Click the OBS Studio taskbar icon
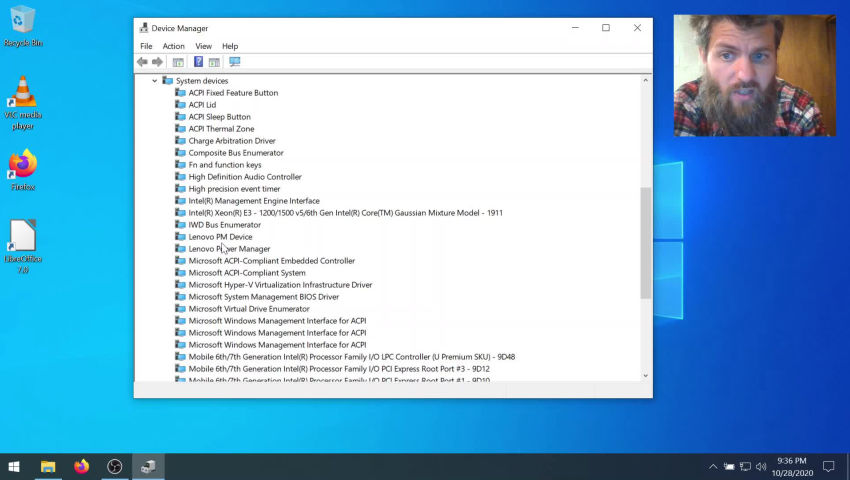This screenshot has width=850, height=480. coord(115,466)
